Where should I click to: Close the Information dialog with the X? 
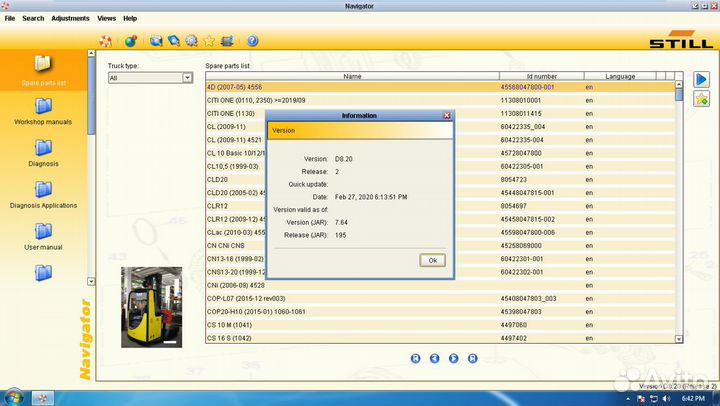pos(447,115)
